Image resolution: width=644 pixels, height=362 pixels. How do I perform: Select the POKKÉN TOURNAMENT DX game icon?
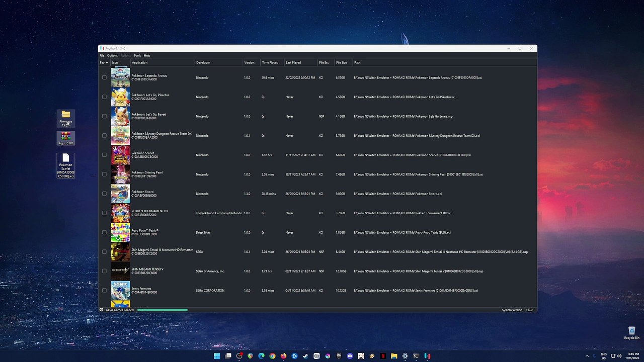(x=120, y=213)
